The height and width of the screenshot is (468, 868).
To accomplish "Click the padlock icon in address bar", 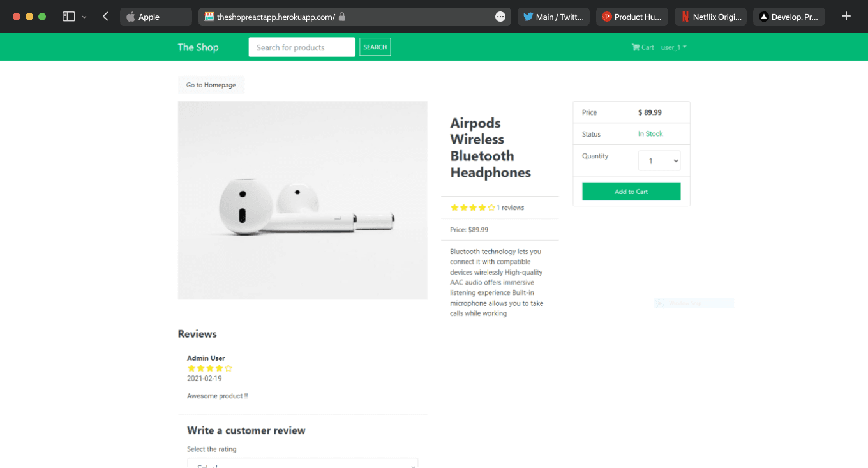I will [342, 17].
